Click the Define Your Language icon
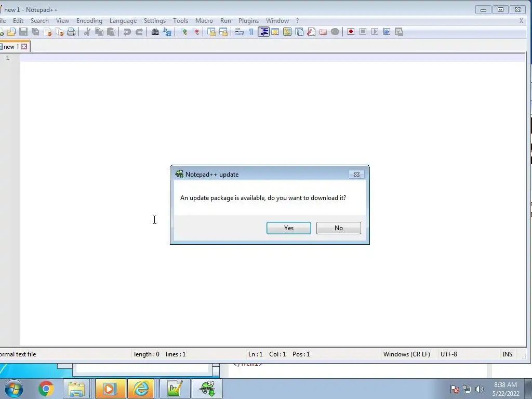This screenshot has height=399, width=532. pos(275,32)
